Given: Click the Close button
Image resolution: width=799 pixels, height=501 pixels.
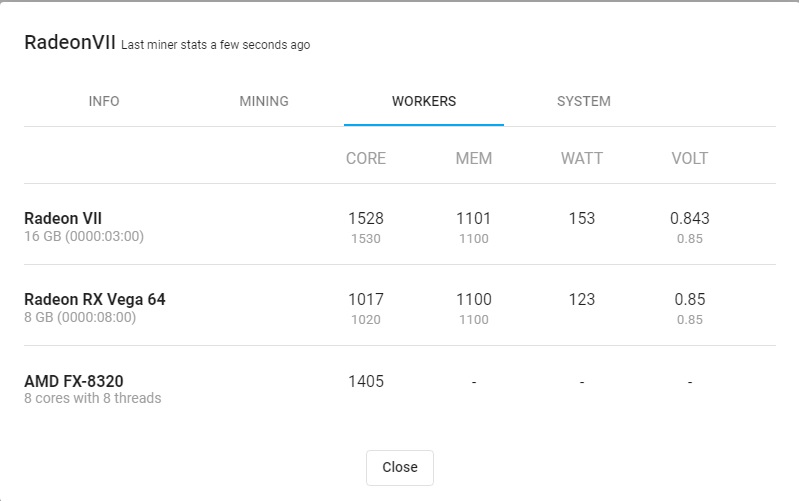Looking at the screenshot, I should (x=400, y=467).
